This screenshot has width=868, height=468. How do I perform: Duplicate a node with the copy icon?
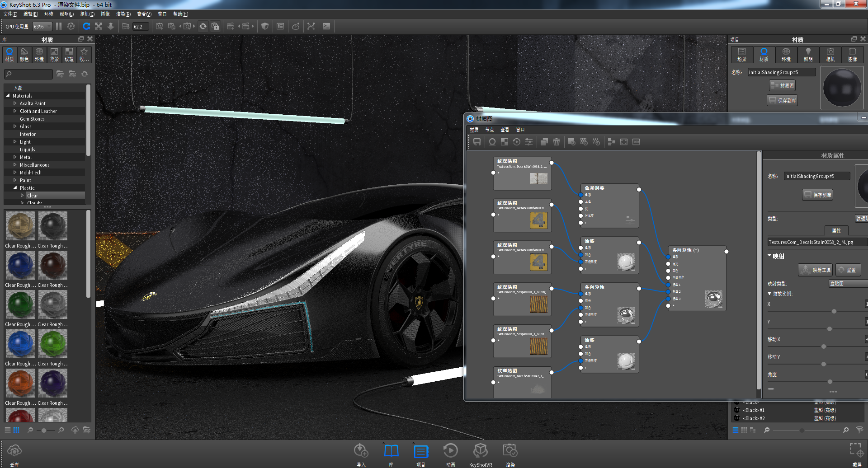[x=544, y=141]
